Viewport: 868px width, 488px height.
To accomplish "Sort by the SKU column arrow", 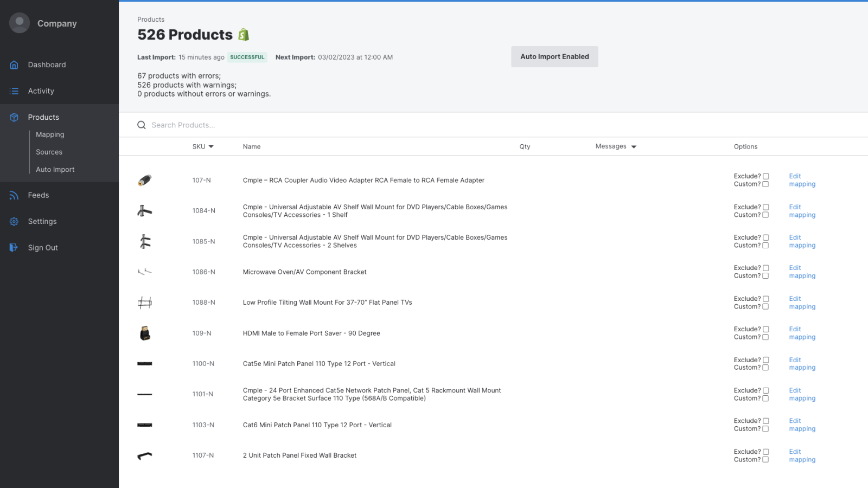I will [x=211, y=147].
